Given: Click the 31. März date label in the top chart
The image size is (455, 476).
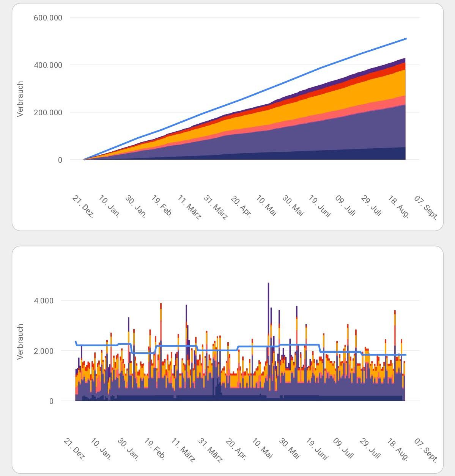Looking at the screenshot, I should 216,207.
